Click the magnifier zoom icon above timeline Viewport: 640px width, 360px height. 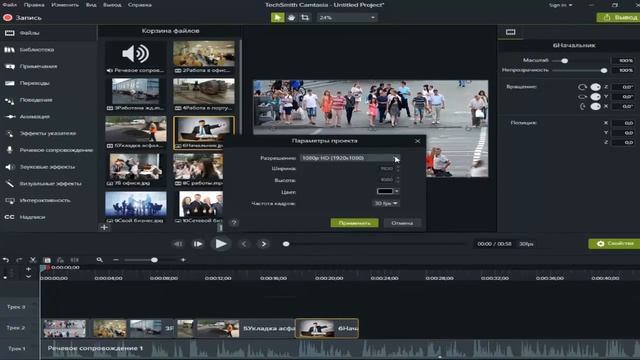(99, 260)
